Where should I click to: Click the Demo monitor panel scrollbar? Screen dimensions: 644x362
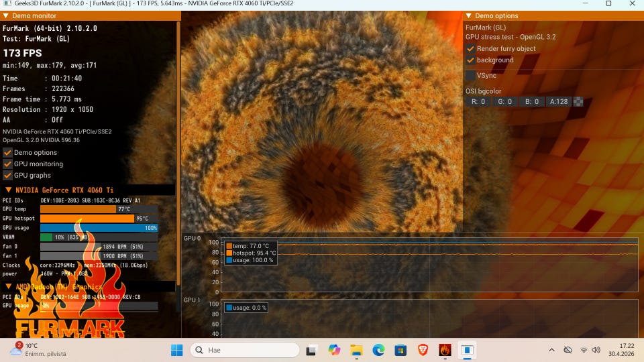[x=178, y=153]
